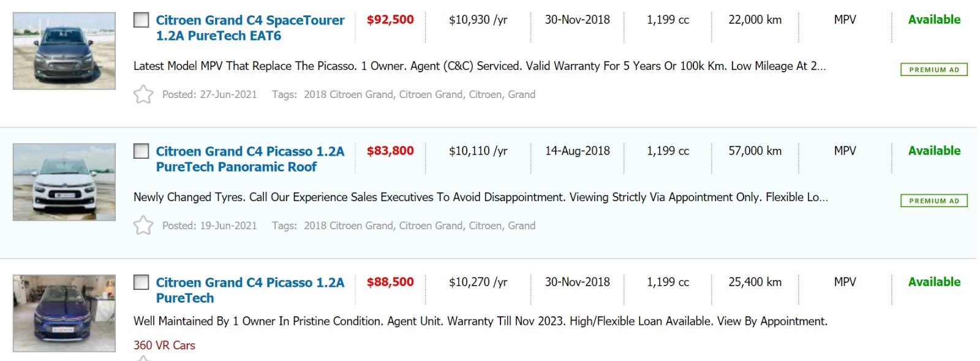Click the $92,500 price
This screenshot has width=980, height=361.
[x=390, y=20]
